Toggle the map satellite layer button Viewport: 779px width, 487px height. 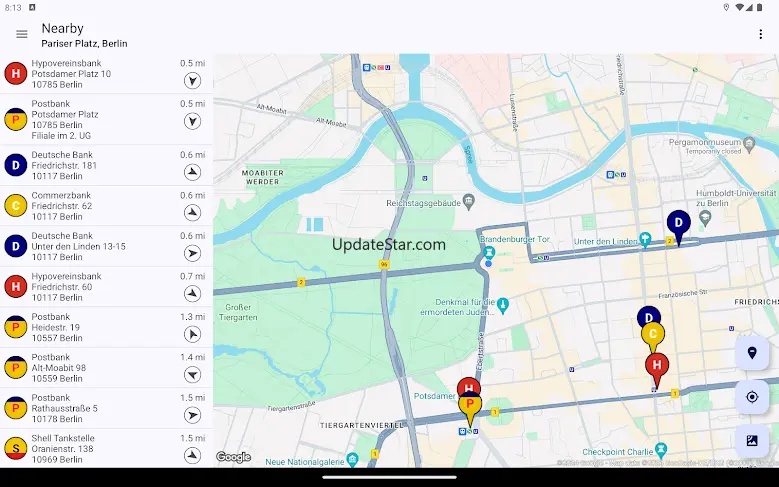point(752,441)
